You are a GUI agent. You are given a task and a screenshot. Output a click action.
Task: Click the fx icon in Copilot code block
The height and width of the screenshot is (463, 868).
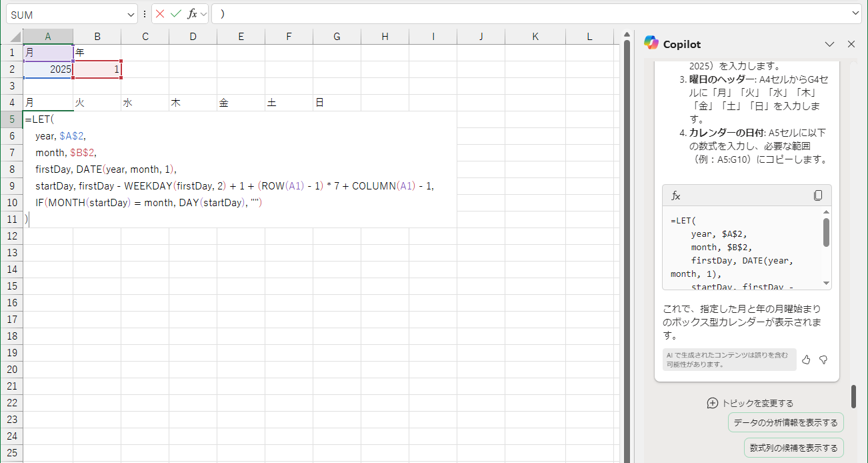coord(675,195)
